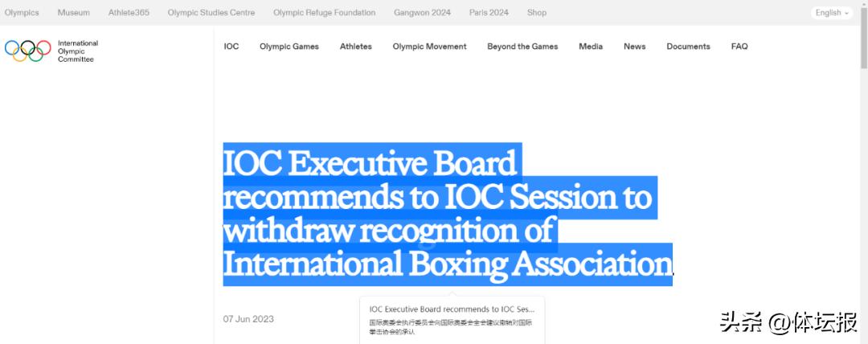The height and width of the screenshot is (344, 868).
Task: Open the Media navigation item
Action: tap(591, 47)
